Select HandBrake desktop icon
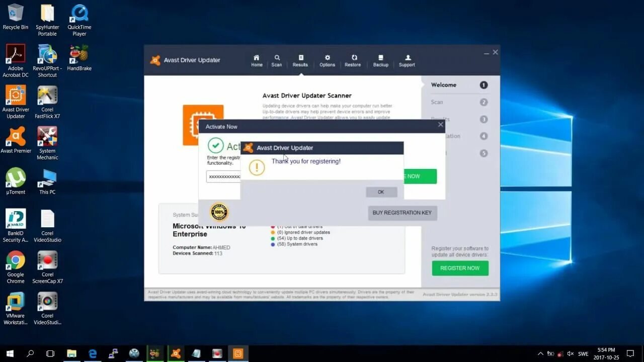 [79, 58]
